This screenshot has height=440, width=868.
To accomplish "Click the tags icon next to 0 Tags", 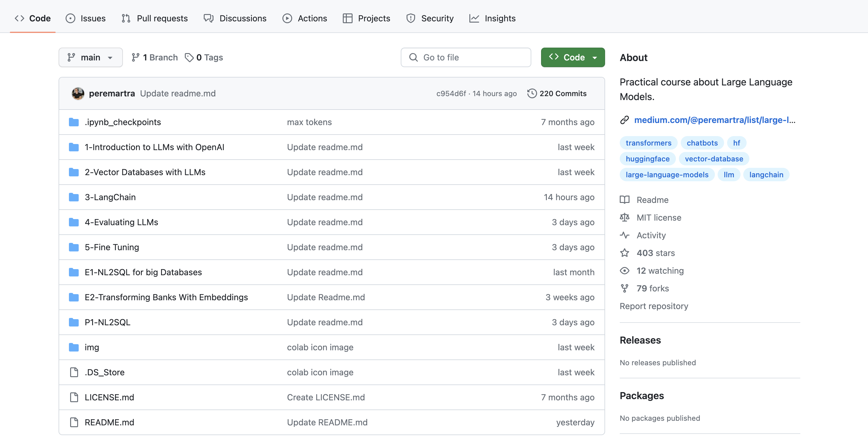I will 189,58.
